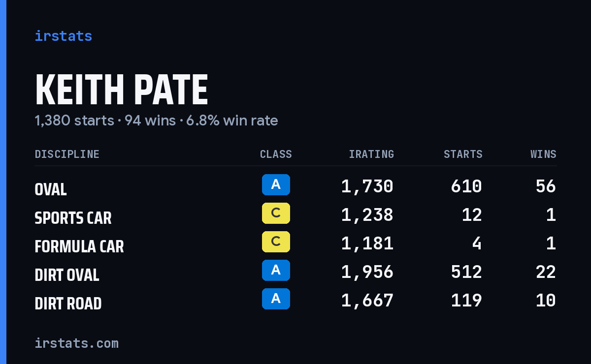591x364 pixels.
Task: Click the Dirt Road class A badge
Action: (276, 299)
